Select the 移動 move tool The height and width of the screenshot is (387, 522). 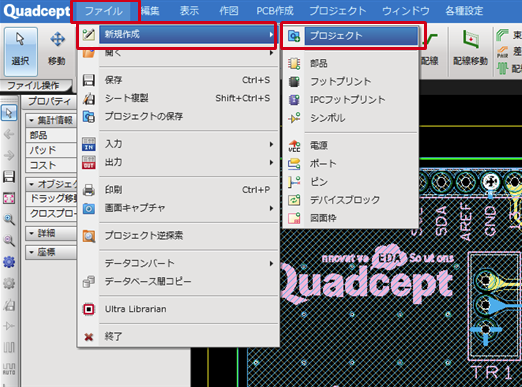[57, 51]
